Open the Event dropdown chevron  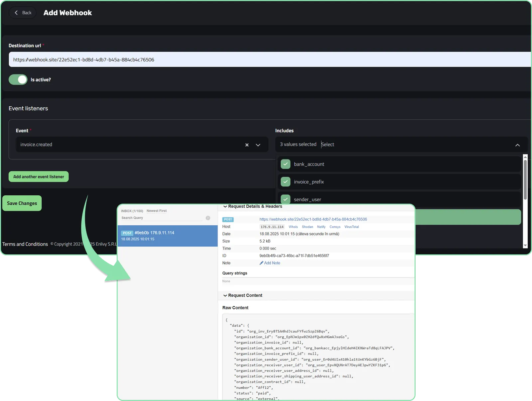(x=258, y=145)
